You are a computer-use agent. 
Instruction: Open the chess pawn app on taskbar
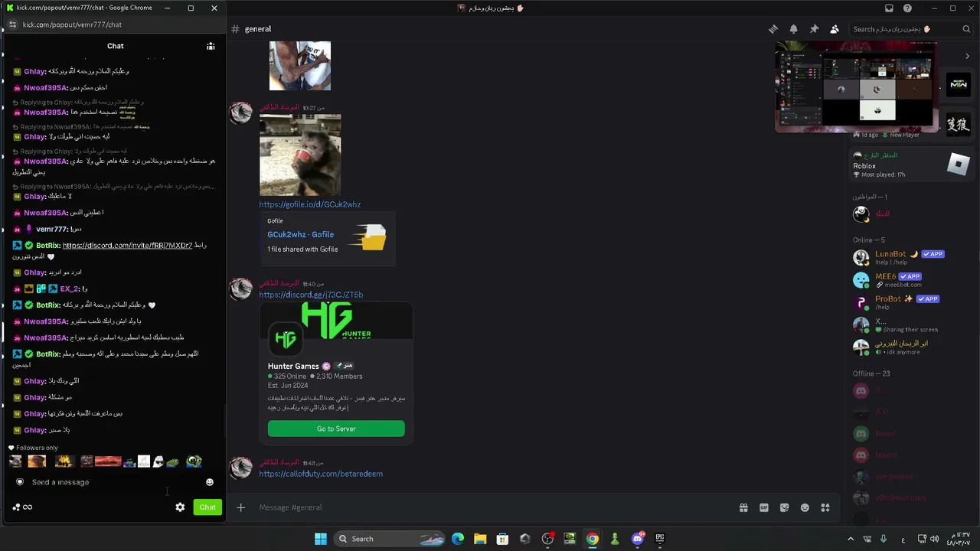point(615,539)
